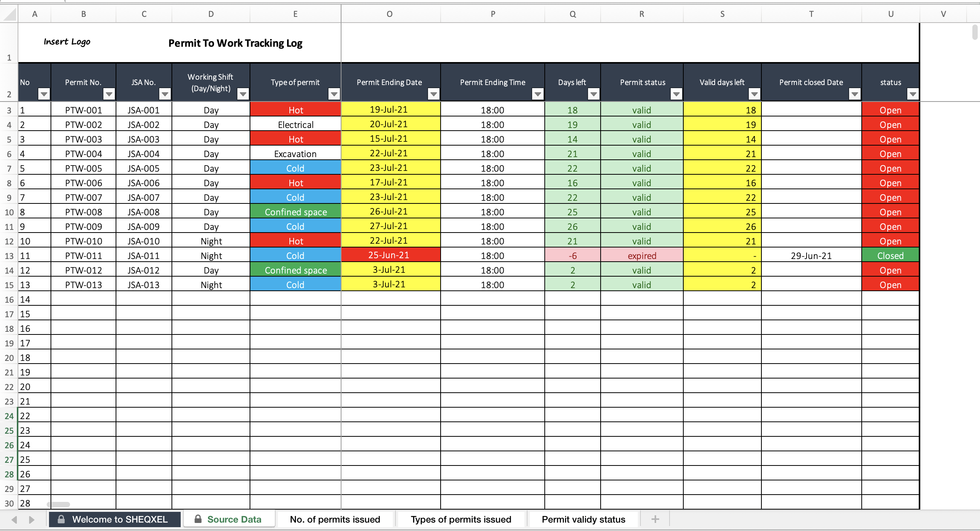Click the Permit To Work Tracking Log title
Viewport: 980px width, 531px height.
coord(235,43)
